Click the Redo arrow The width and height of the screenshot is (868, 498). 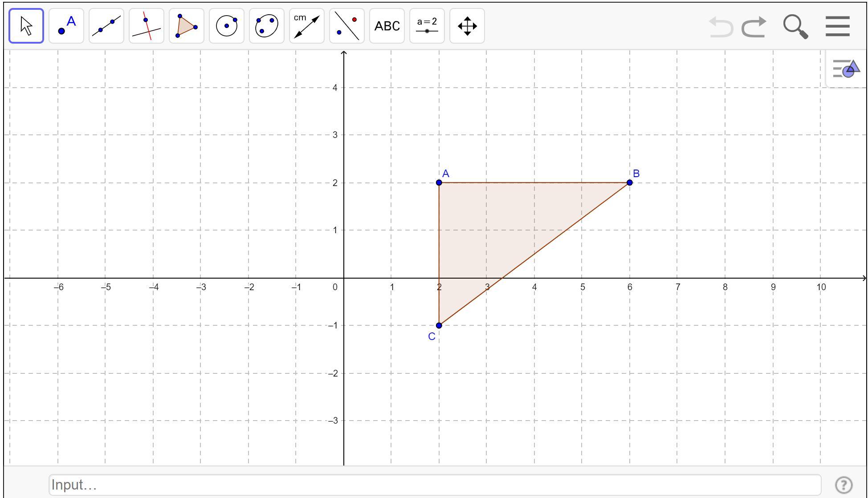[x=754, y=27]
